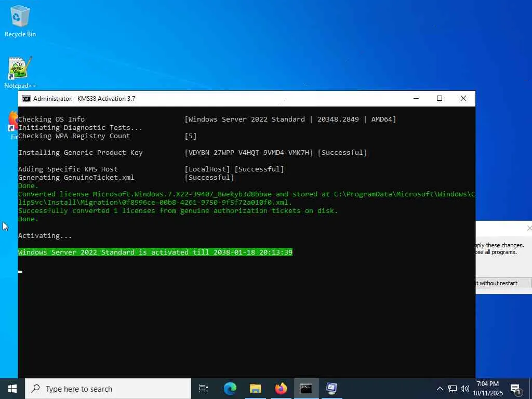Click the date 10/11/2025 in the tray
This screenshot has height=399, width=532.
[487, 393]
